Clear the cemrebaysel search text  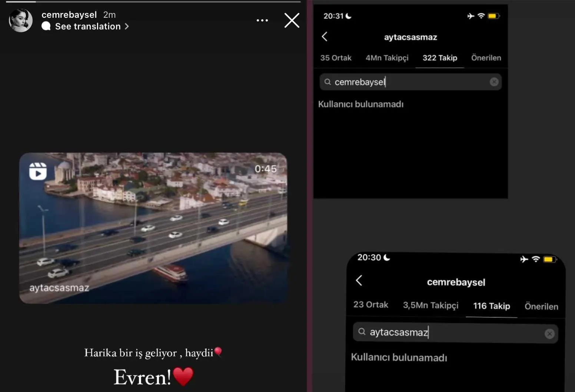point(494,82)
